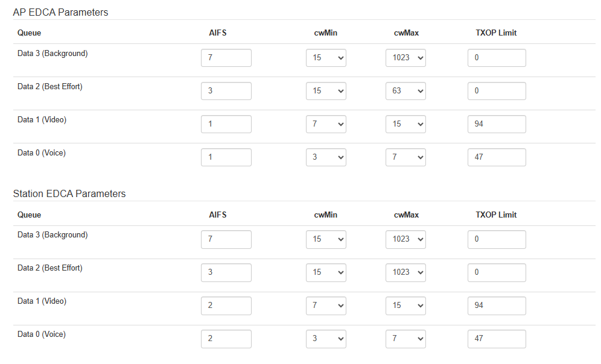The width and height of the screenshot is (601, 364).
Task: Click Station Voice AIFS input field
Action: click(x=226, y=339)
